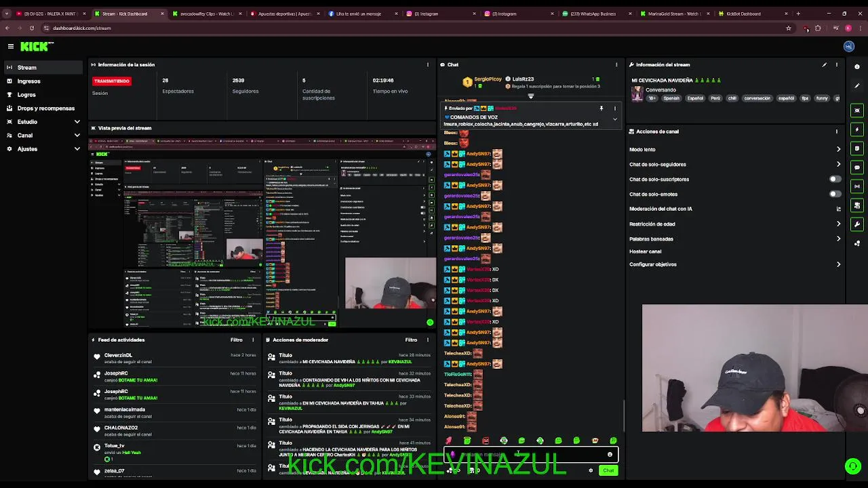Open emoji picker in chat input

(x=610, y=455)
